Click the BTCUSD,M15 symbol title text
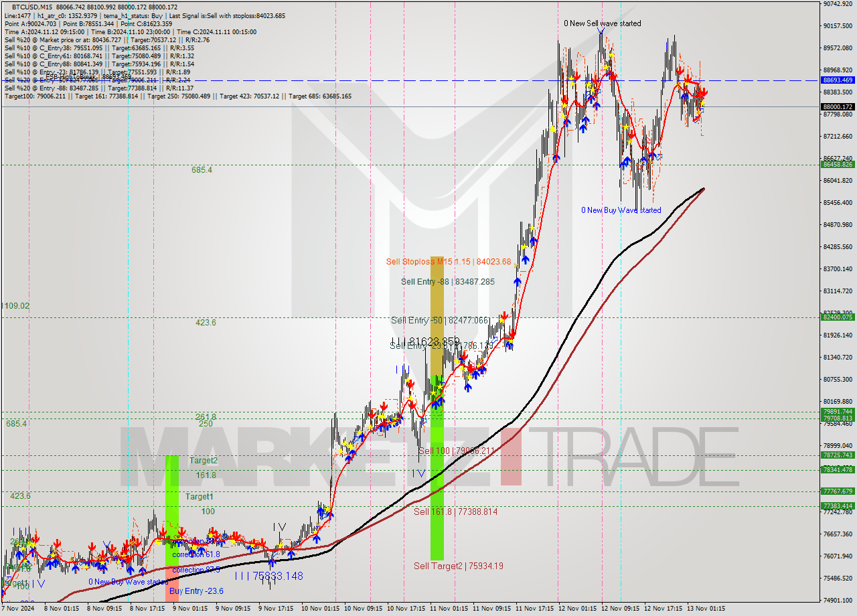 pyautogui.click(x=32, y=7)
